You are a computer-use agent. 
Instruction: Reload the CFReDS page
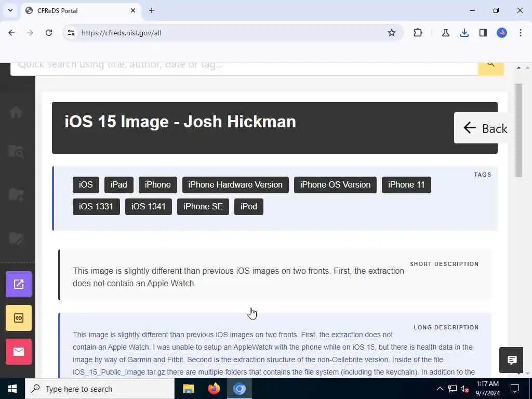tap(49, 33)
